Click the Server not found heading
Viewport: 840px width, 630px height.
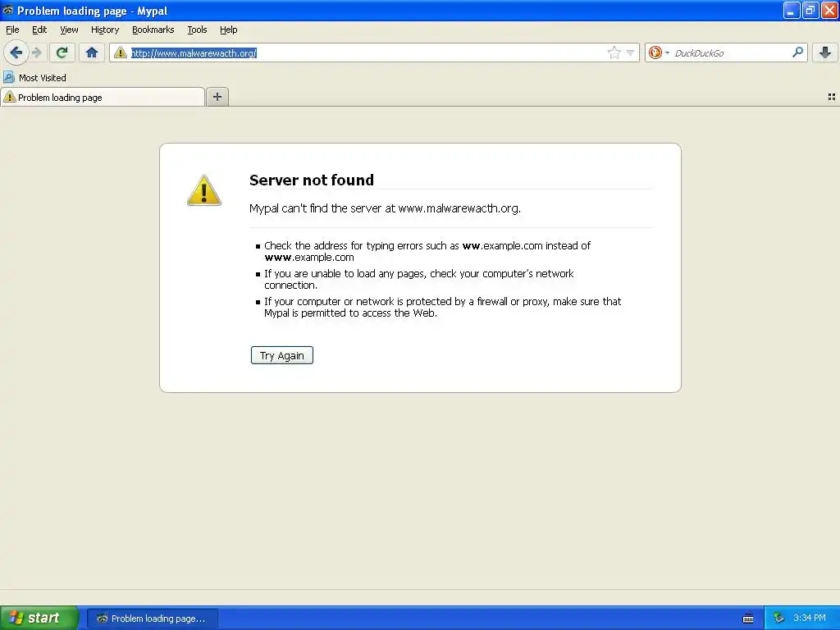[x=312, y=180]
